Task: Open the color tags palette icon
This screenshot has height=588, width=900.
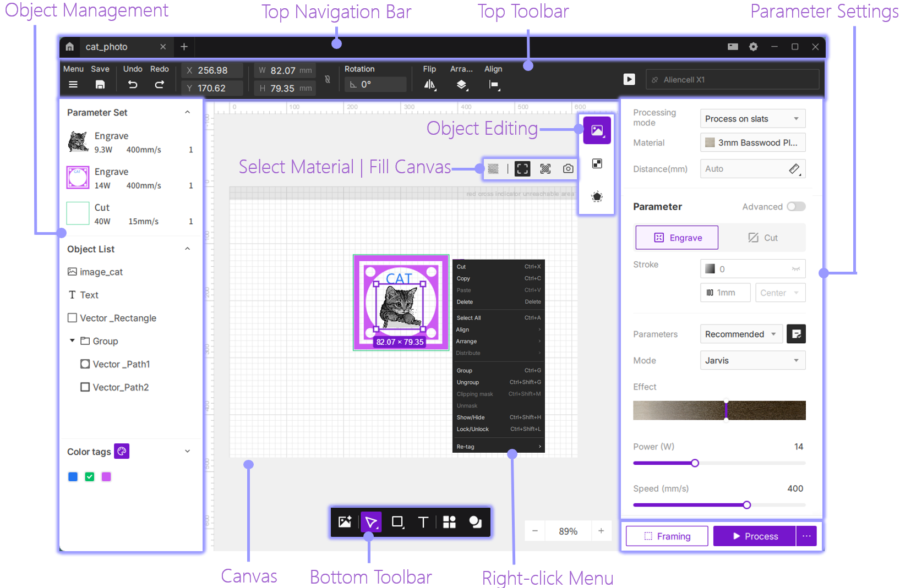Action: (122, 452)
